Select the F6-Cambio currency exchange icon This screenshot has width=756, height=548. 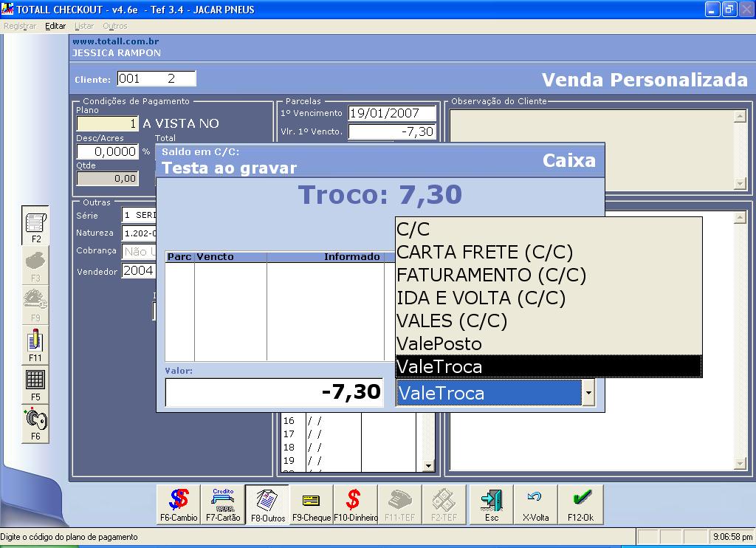(x=181, y=504)
